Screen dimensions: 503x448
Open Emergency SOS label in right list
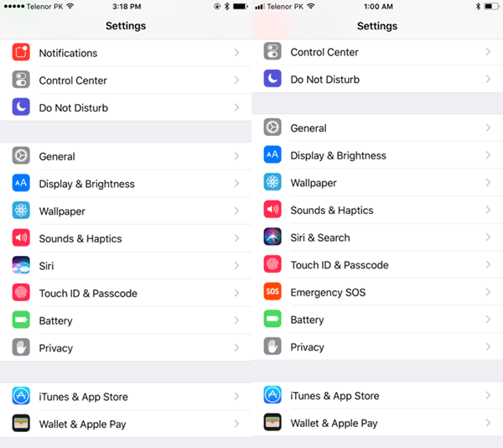328,292
